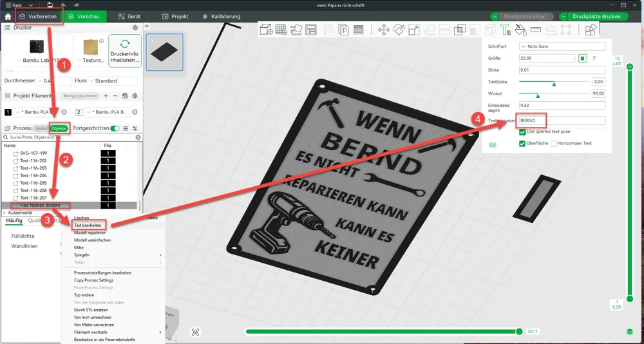
Task: Expand the Aussenseite tree node
Action: 5,213
